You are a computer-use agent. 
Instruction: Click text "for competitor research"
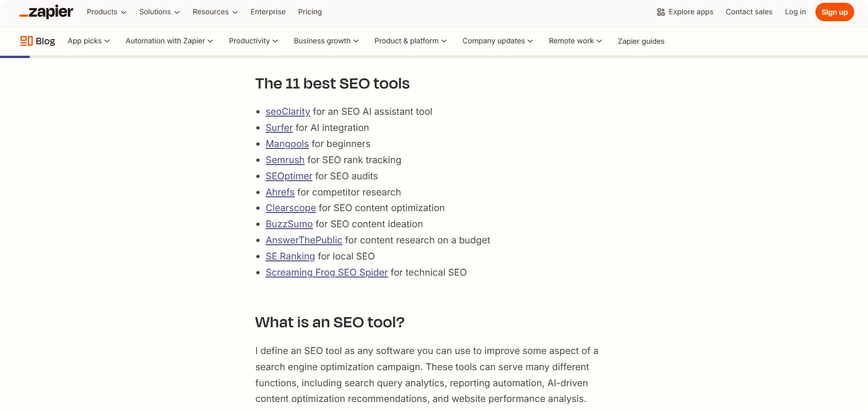[349, 192]
